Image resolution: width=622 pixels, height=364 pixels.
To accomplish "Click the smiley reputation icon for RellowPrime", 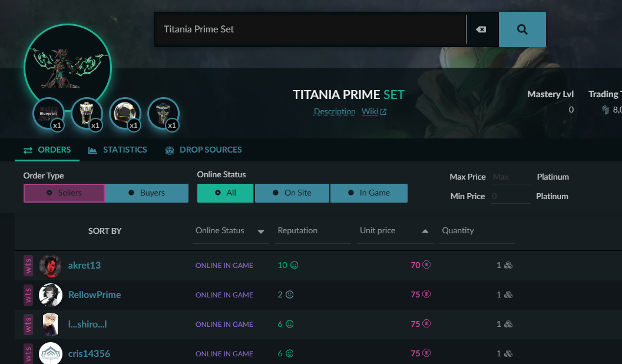I will pyautogui.click(x=290, y=294).
